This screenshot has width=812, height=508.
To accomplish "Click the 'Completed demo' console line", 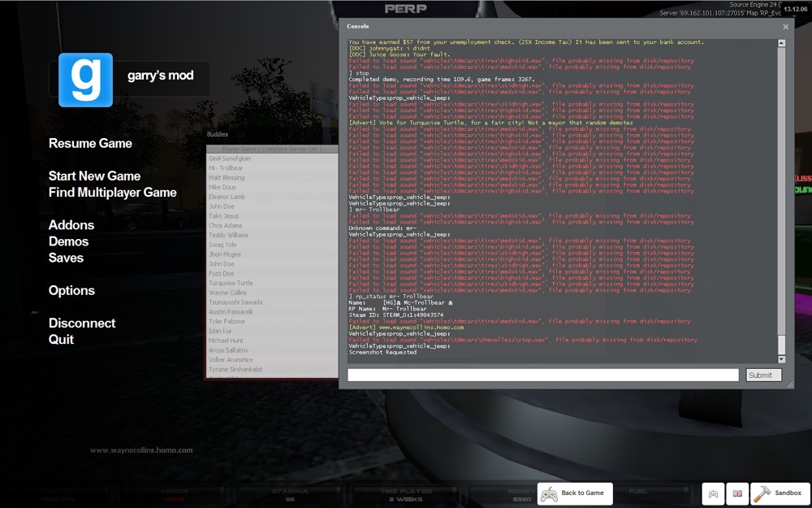I will point(442,80).
